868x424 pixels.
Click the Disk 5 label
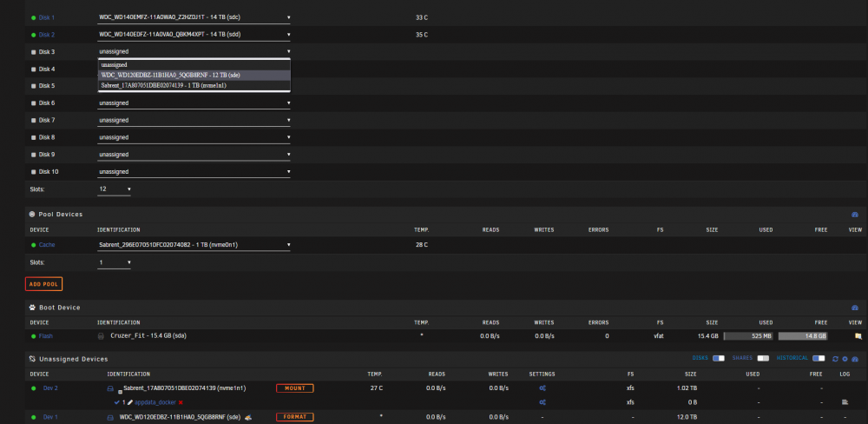[47, 86]
